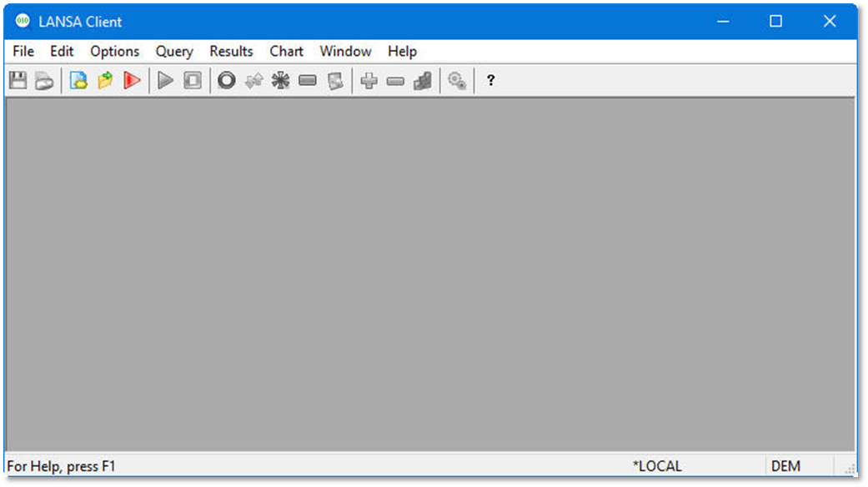Click the Save floppy disk icon
Viewport: 868px width, 487px height.
pyautogui.click(x=18, y=81)
